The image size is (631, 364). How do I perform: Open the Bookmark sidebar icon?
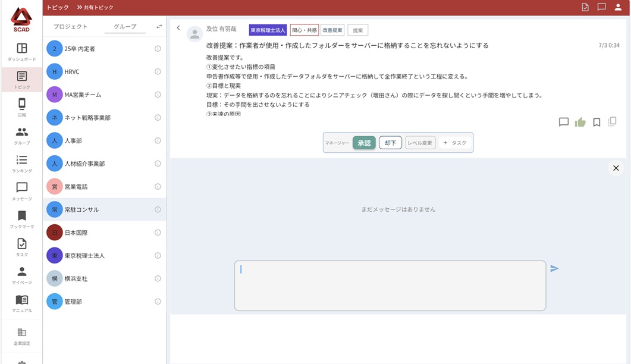click(22, 219)
